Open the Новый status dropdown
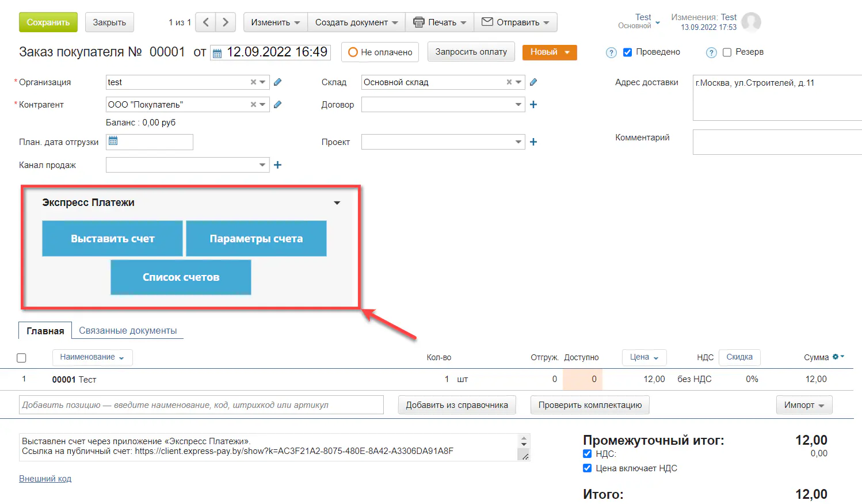Image resolution: width=862 pixels, height=504 pixels. 549,52
